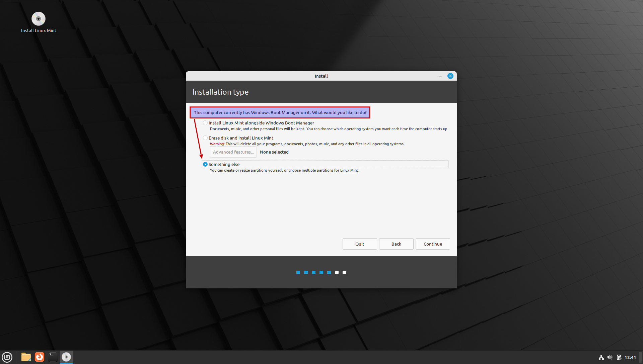
Task: Launch Firefox from the panel
Action: tap(40, 357)
